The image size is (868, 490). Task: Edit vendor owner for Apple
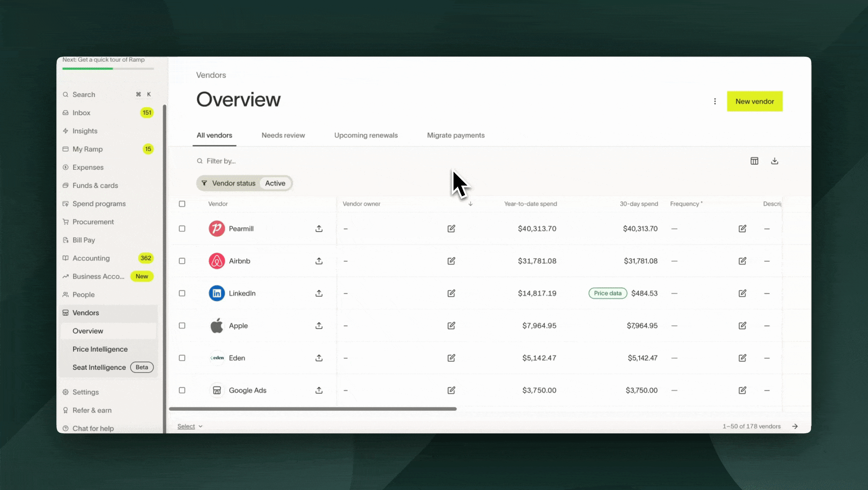click(451, 326)
